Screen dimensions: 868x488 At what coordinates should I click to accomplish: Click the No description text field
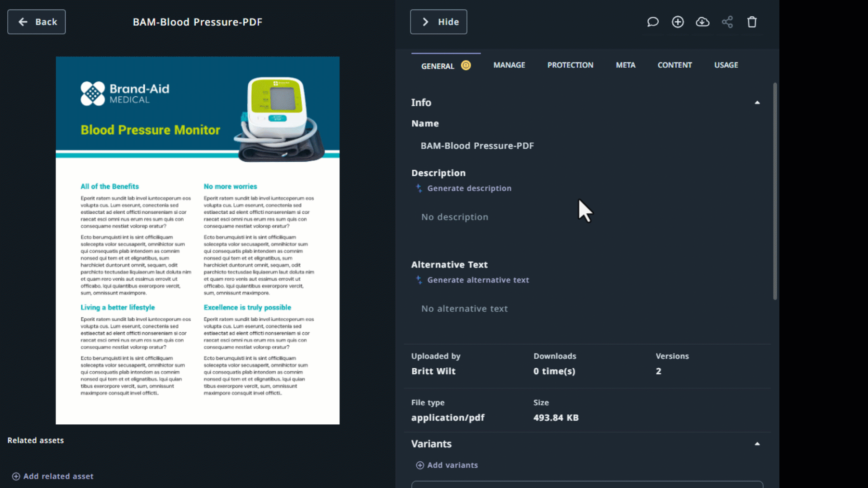click(454, 217)
